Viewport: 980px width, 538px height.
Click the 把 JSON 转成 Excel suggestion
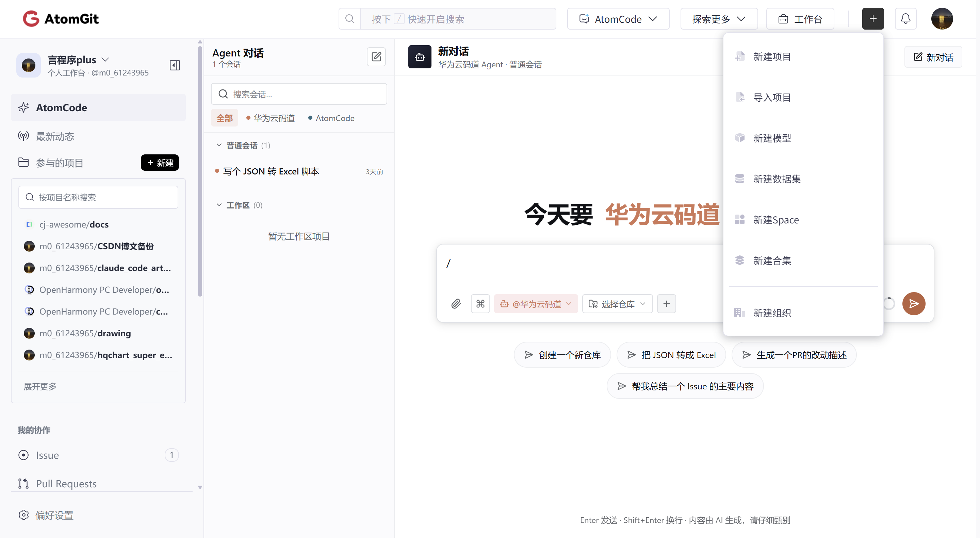(x=671, y=355)
